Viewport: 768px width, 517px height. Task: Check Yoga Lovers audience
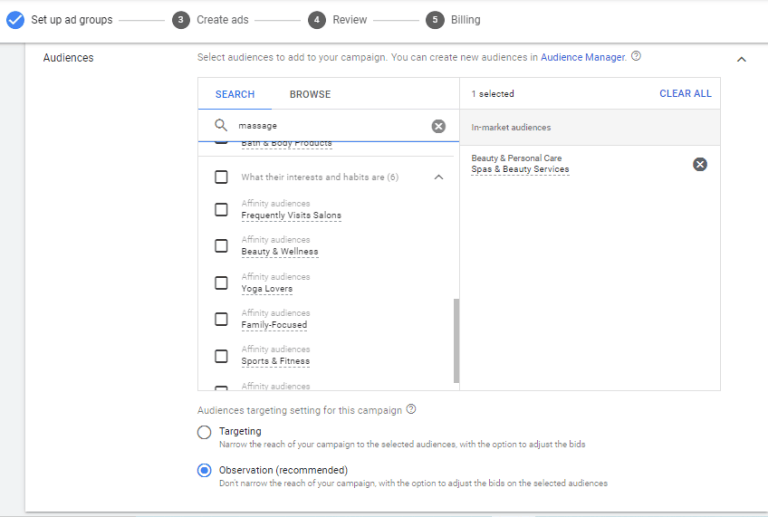click(x=221, y=283)
